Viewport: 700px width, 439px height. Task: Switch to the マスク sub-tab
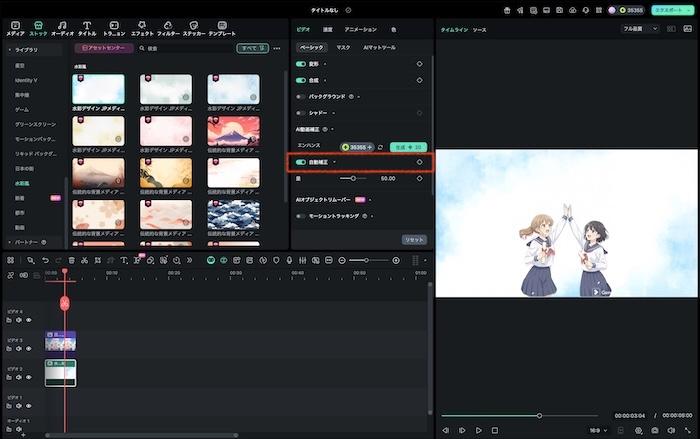343,47
